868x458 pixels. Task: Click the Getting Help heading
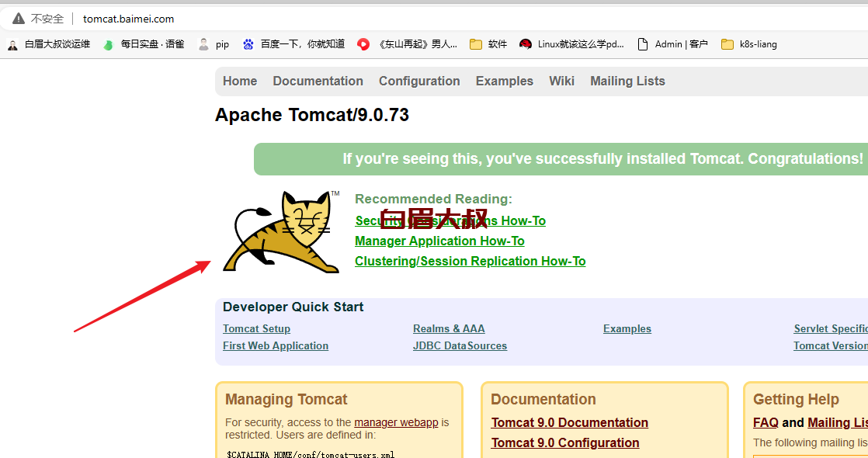(x=796, y=399)
